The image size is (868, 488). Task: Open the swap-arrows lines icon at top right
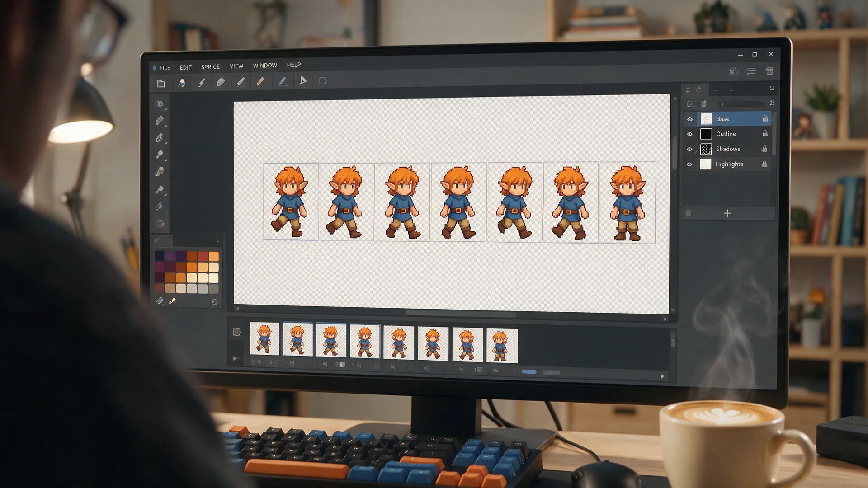(751, 71)
